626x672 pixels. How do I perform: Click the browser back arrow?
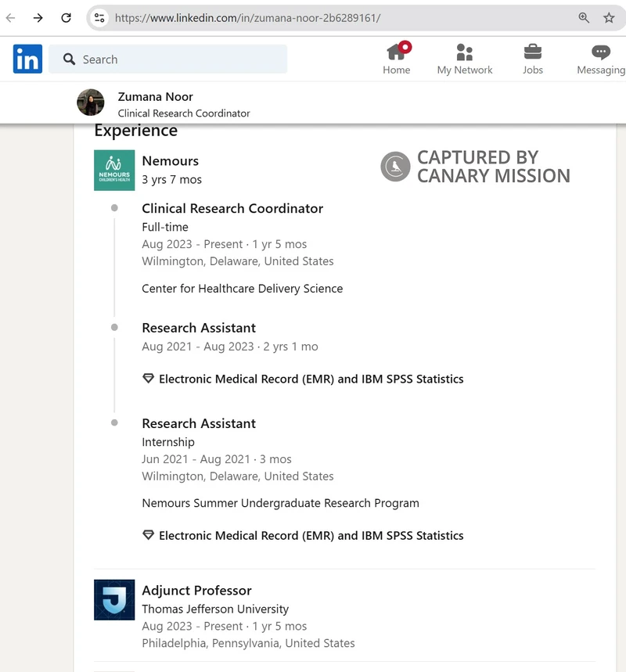[11, 17]
